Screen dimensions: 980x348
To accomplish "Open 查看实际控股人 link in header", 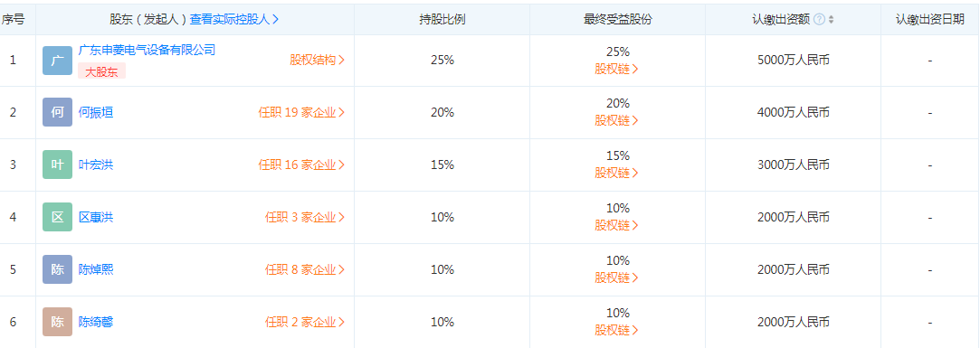I will [x=234, y=19].
